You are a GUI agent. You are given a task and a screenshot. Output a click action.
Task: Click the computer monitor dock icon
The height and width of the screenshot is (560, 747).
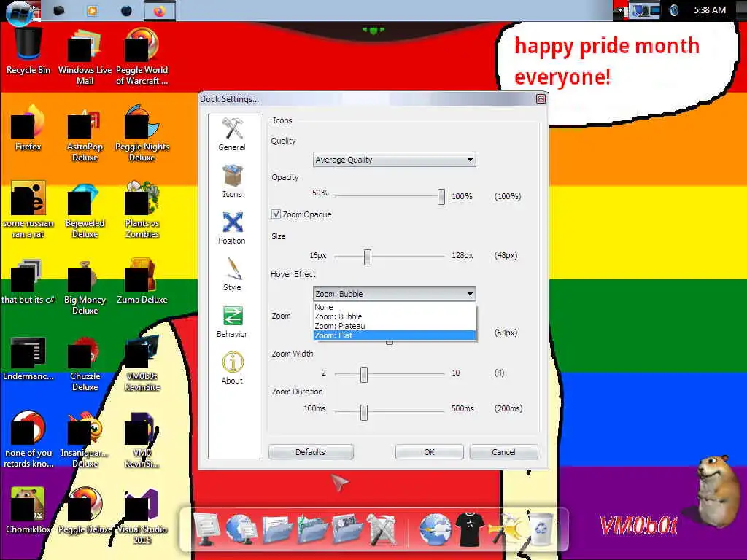click(x=206, y=529)
